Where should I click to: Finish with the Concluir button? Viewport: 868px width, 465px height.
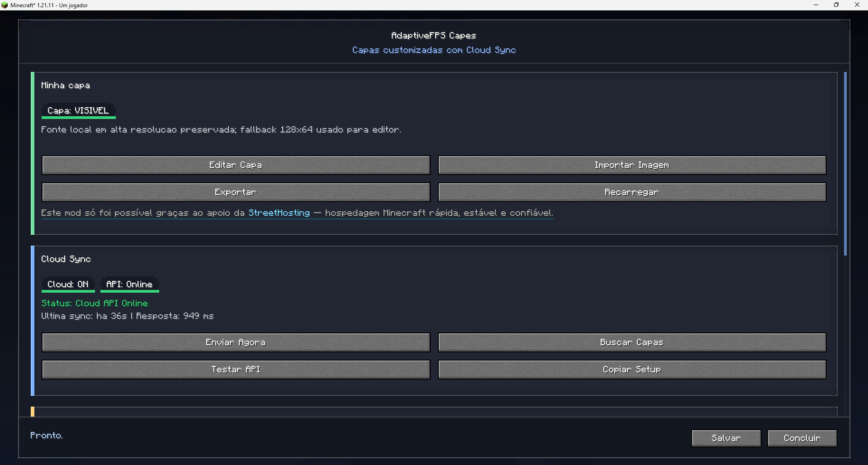[x=802, y=438]
